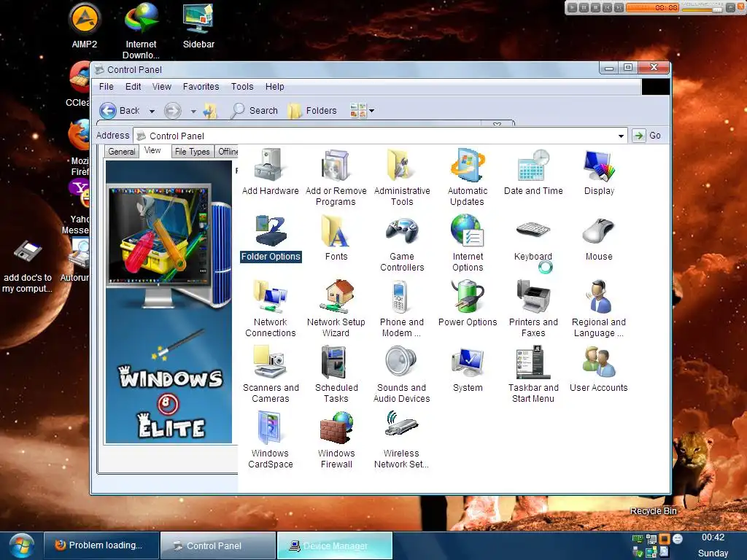Switch to the General tab

(x=122, y=152)
